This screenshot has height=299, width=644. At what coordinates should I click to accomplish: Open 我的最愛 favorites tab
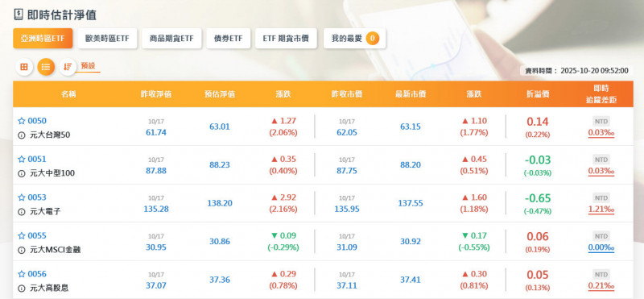(354, 38)
